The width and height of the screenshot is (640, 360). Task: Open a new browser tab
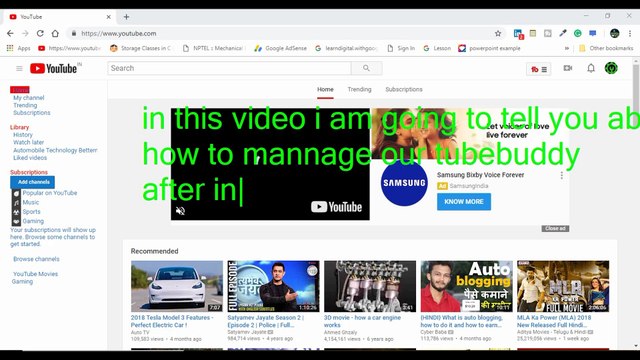tap(127, 17)
